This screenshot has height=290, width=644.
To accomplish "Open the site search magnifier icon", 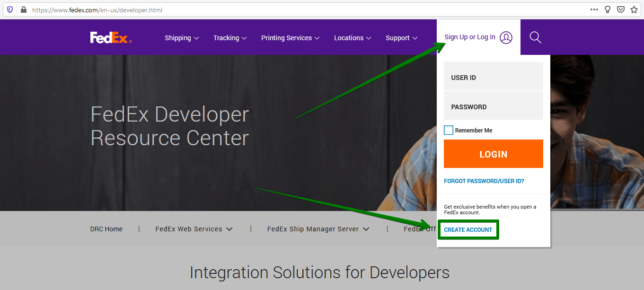I will click(x=535, y=37).
